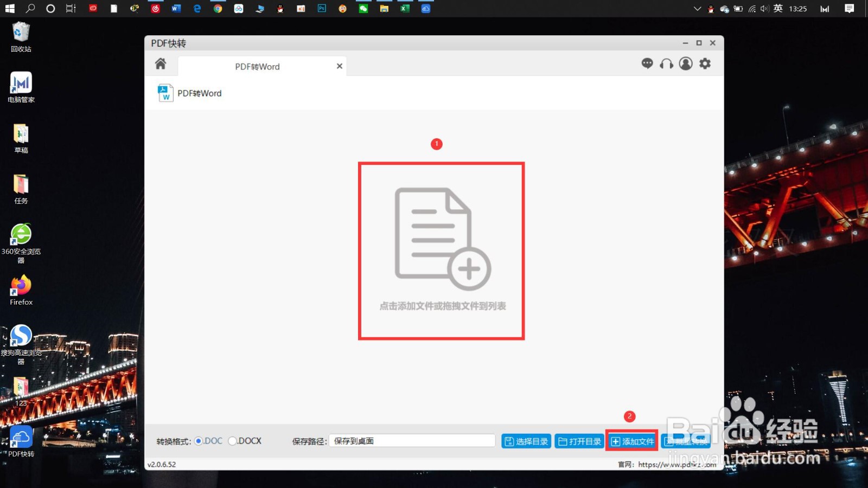The width and height of the screenshot is (868, 488).
Task: Expand hidden icons in system tray
Action: pos(697,9)
